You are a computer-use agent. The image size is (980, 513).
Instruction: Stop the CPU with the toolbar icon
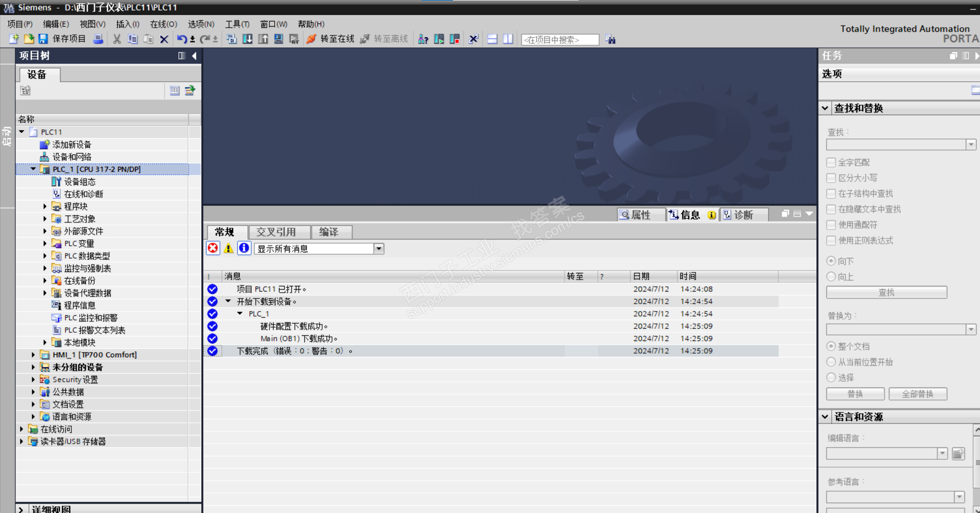pyautogui.click(x=455, y=39)
